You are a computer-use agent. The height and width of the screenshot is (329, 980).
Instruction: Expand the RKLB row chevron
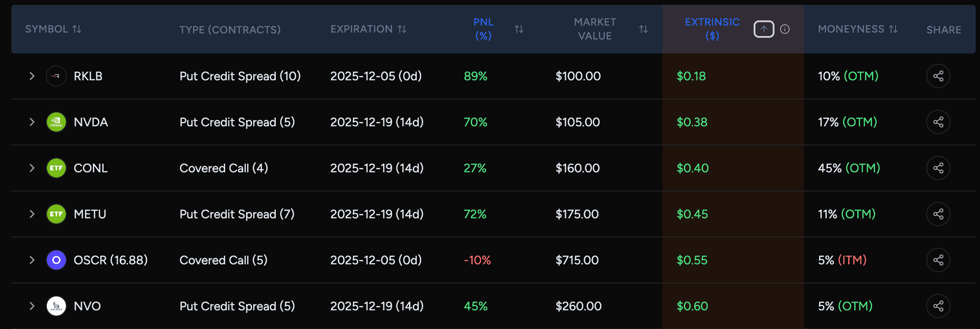(32, 76)
